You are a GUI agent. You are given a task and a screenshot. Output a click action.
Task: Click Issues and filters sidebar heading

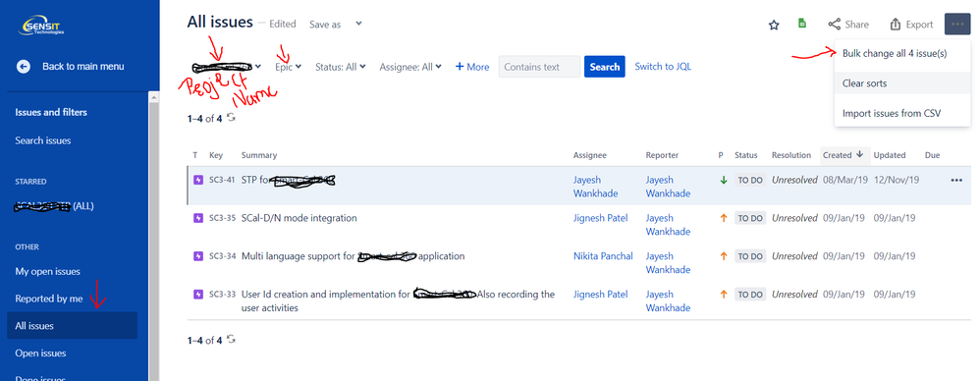click(x=51, y=112)
